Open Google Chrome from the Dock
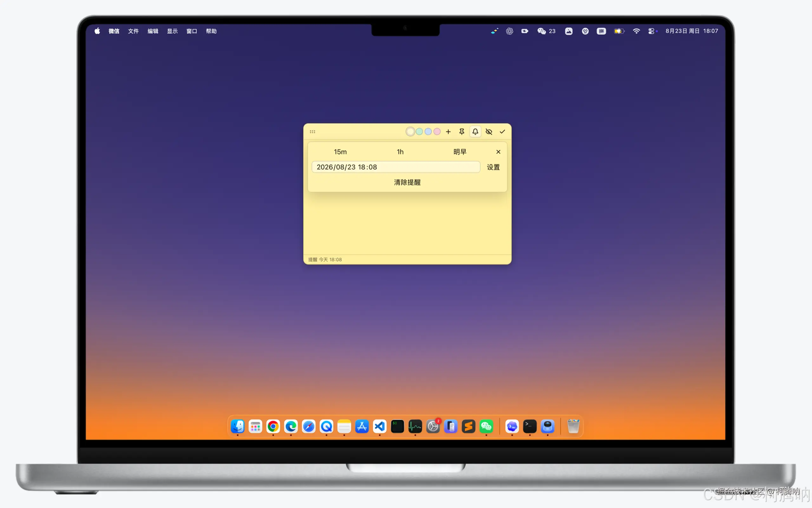812x508 pixels. click(x=273, y=426)
